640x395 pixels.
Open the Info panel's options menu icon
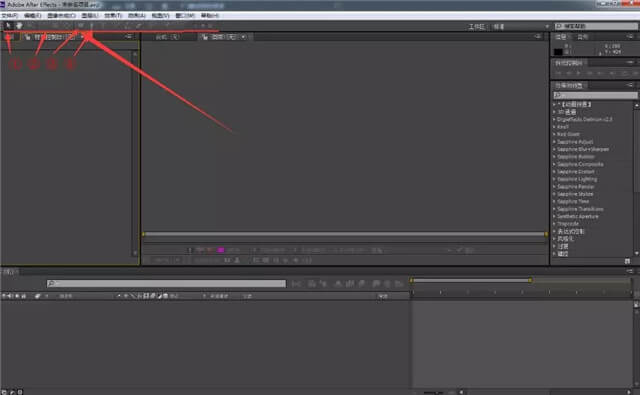[630, 37]
